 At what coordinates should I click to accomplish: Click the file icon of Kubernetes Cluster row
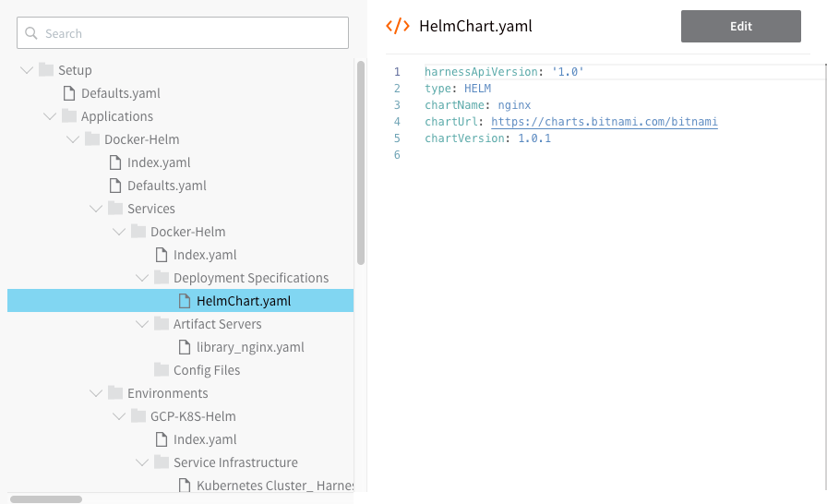(184, 485)
